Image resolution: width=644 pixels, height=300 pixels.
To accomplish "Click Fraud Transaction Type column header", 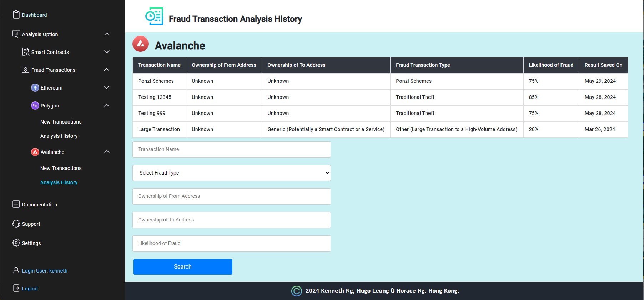I will 457,65.
